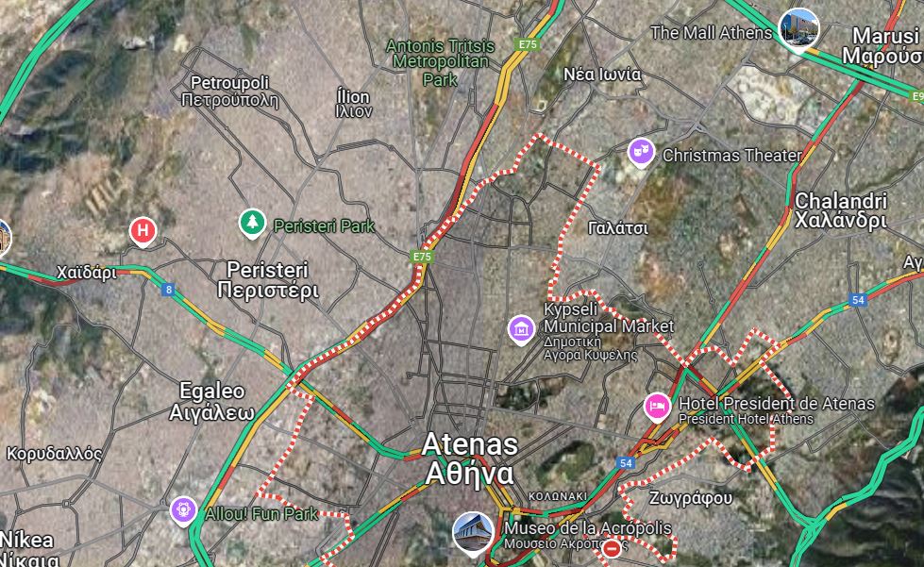Viewport: 924px width, 567px height.
Task: Open the Hotel President bed icon pin
Action: click(x=657, y=407)
